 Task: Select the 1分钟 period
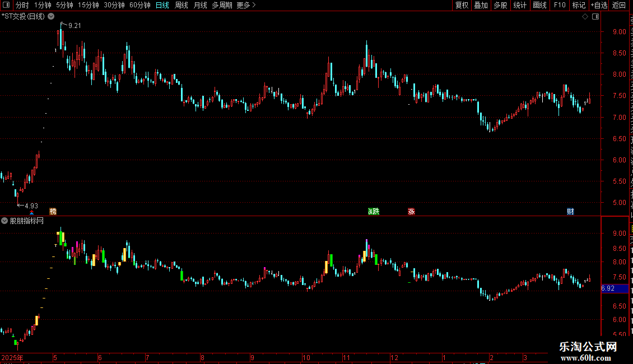pyautogui.click(x=43, y=5)
